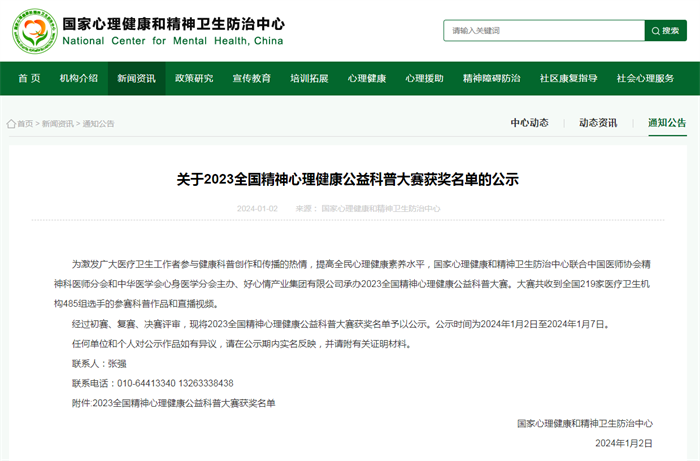Image resolution: width=700 pixels, height=461 pixels.
Task: Open the 2023全国精神心理健康公益科普大赛获奖名单 attachment link
Action: [x=183, y=402]
